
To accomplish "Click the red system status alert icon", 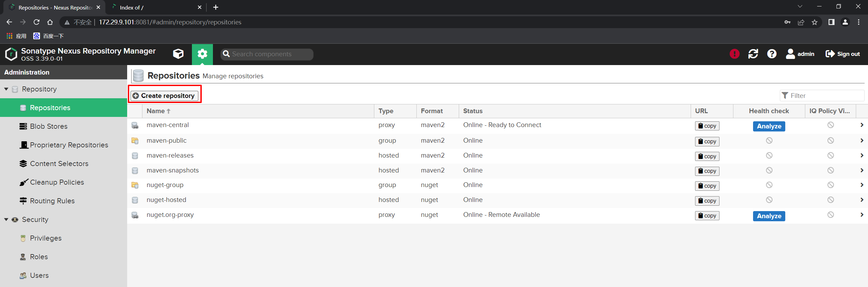I will (734, 54).
